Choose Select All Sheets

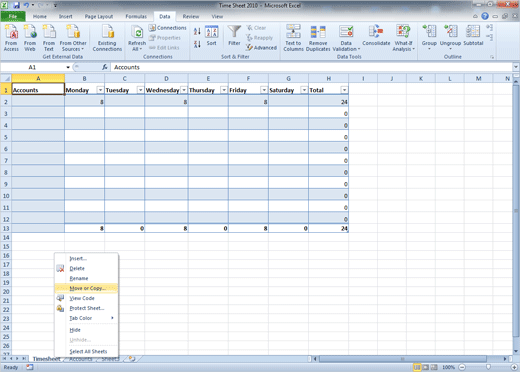[x=86, y=352]
